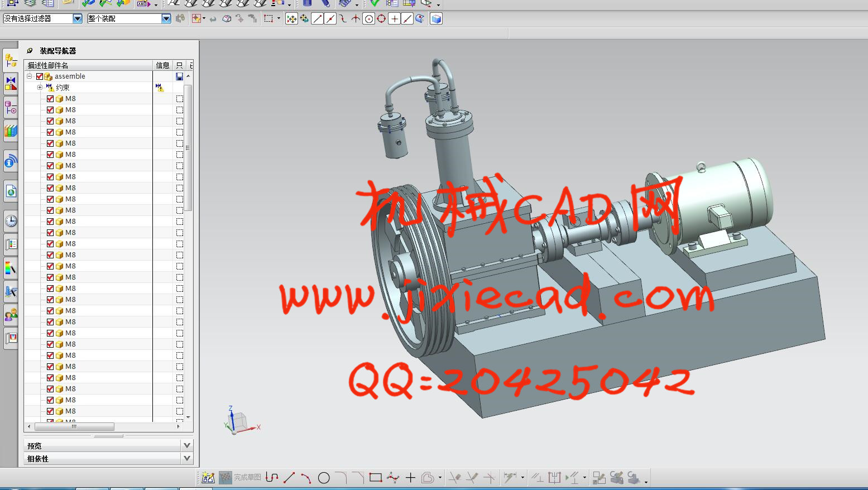Select the Rectangle sketch tool
Screen dimensions: 868x490
coord(376,478)
